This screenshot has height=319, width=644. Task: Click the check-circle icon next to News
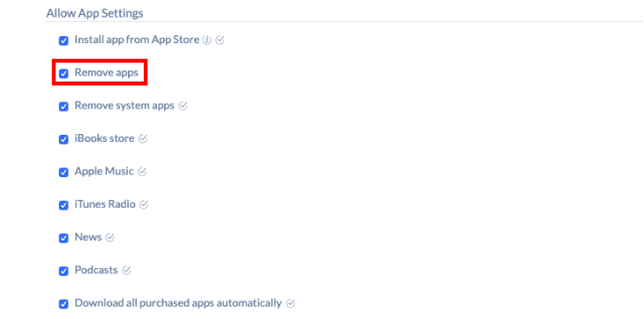click(x=109, y=237)
